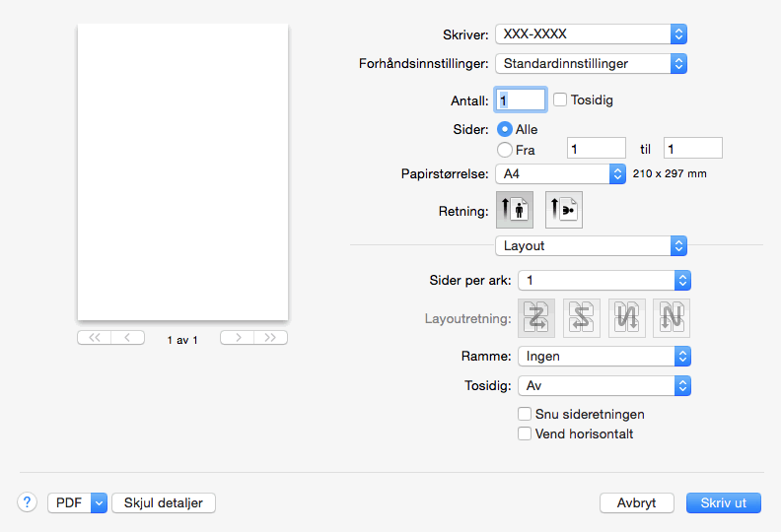Screen dimensions: 781x532
Task: Click Skjul detaljer button
Action: pos(164,503)
